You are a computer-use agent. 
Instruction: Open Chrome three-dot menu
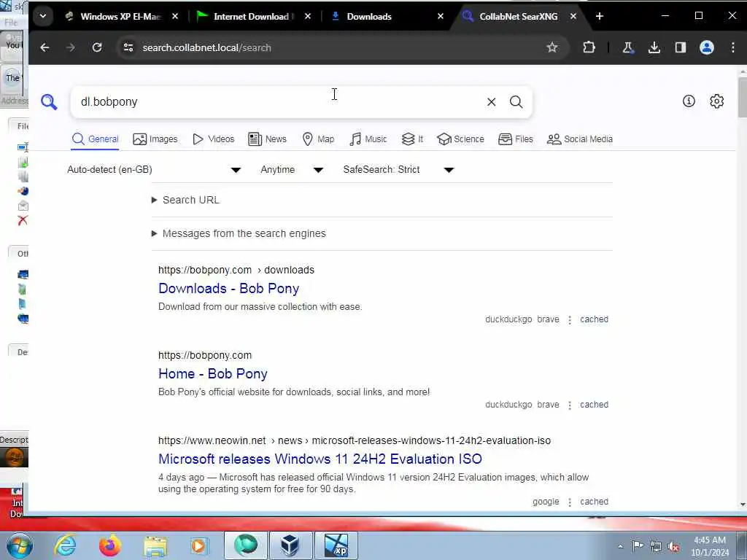click(732, 47)
